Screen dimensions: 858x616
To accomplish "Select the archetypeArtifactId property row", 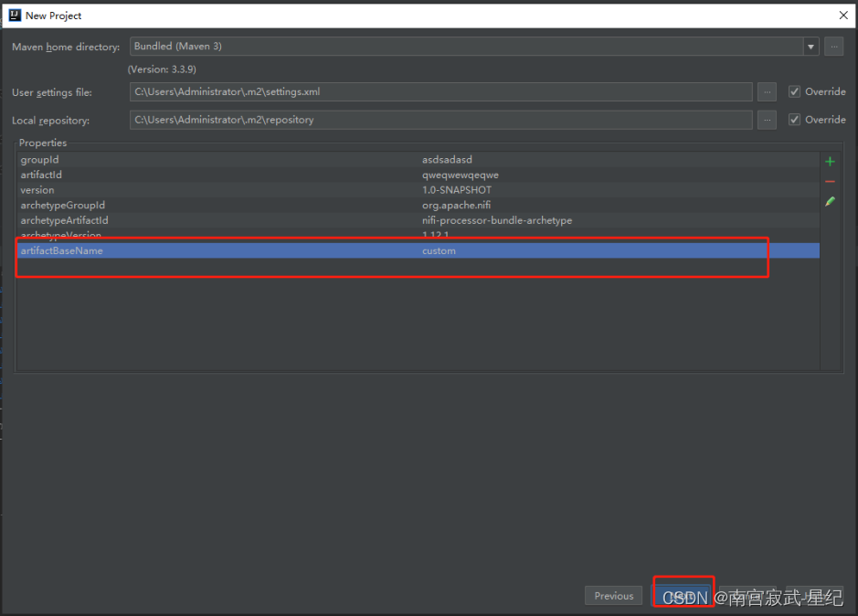I will 418,220.
